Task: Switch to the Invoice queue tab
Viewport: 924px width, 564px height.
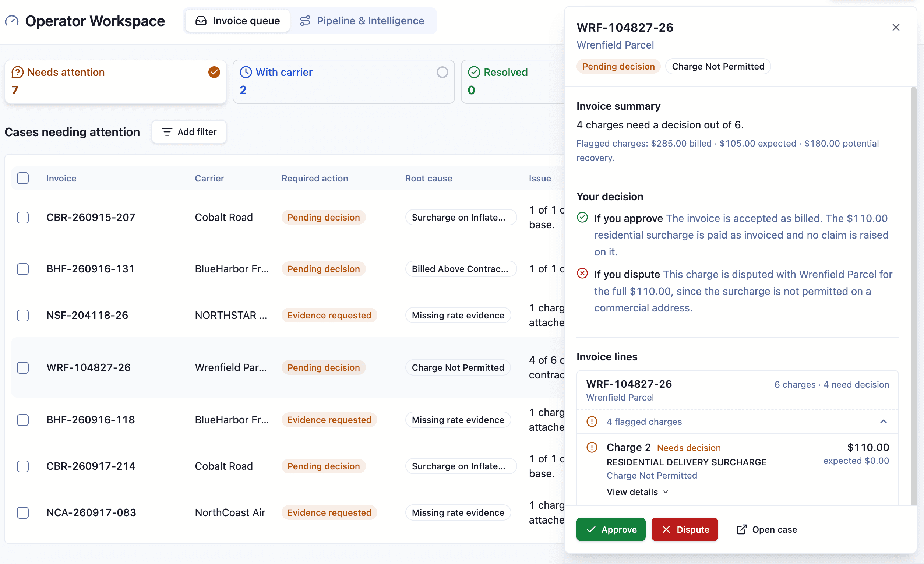Action: [237, 21]
